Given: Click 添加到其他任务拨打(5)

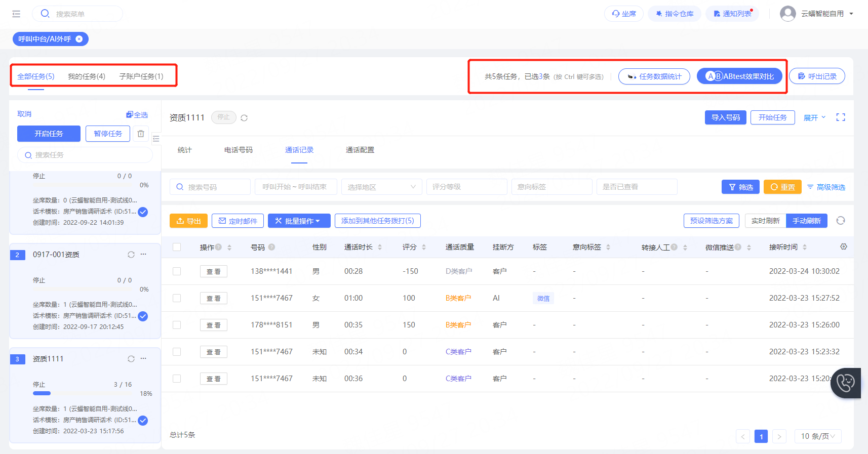Looking at the screenshot, I should [x=377, y=221].
